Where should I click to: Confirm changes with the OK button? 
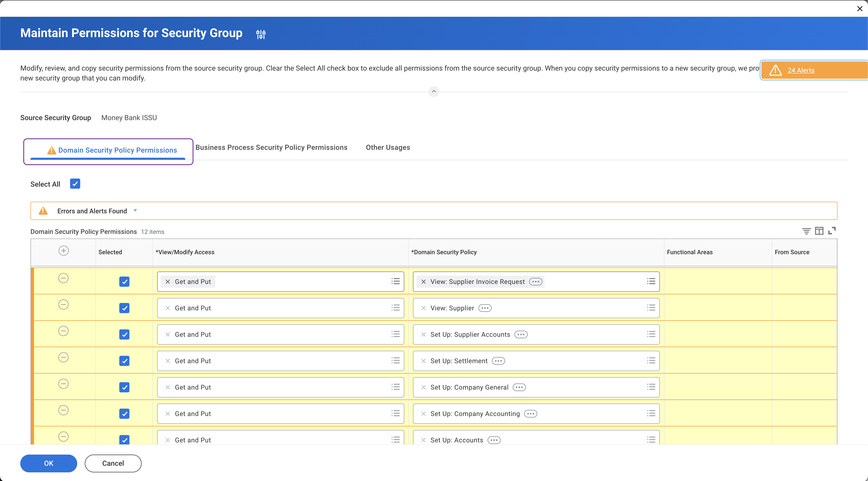[48, 463]
